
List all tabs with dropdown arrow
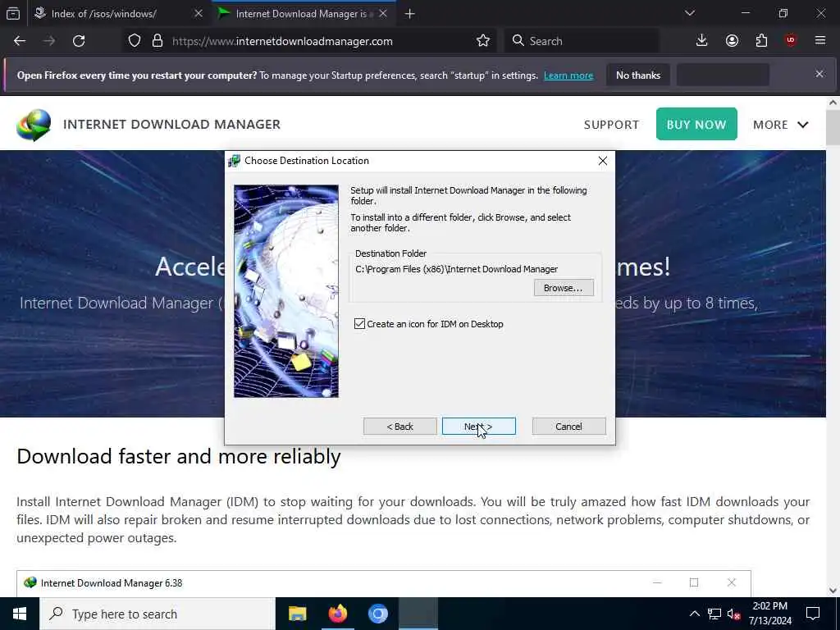(x=689, y=13)
